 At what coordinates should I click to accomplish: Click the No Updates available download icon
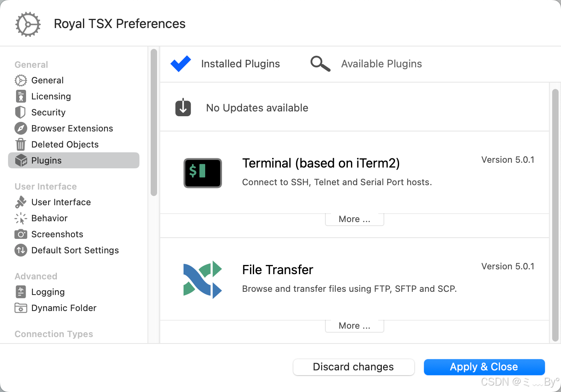coord(183,107)
